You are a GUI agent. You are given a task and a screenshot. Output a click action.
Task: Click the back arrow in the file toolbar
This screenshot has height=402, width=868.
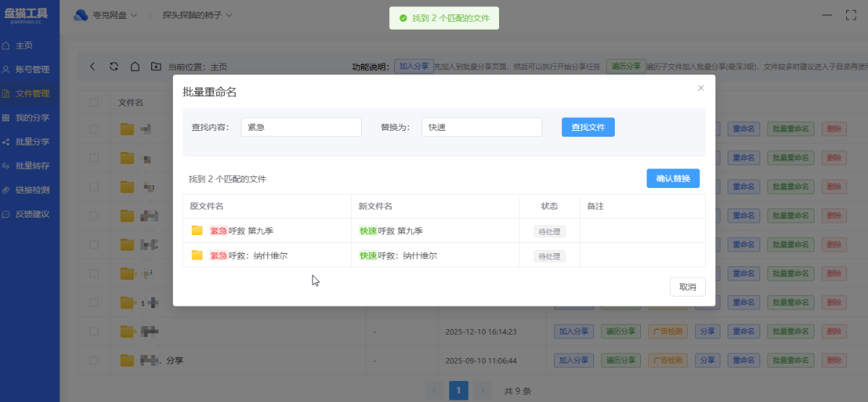(x=93, y=67)
